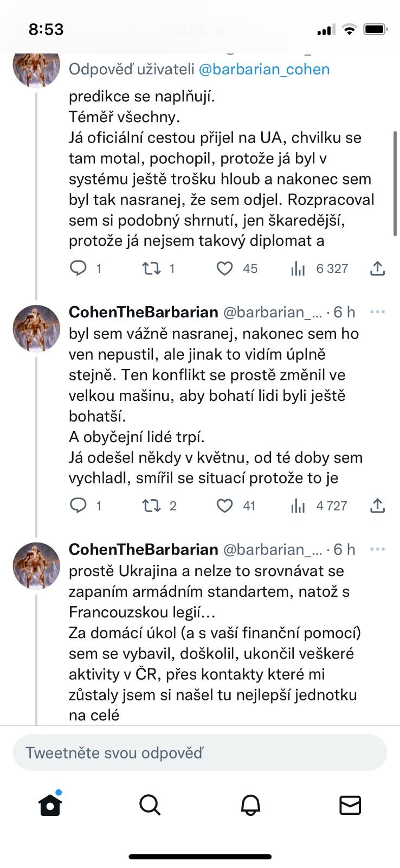Screen dimensions: 400x868
Task: Reply to the first tweet with 6 327 views
Action: pos(79,269)
